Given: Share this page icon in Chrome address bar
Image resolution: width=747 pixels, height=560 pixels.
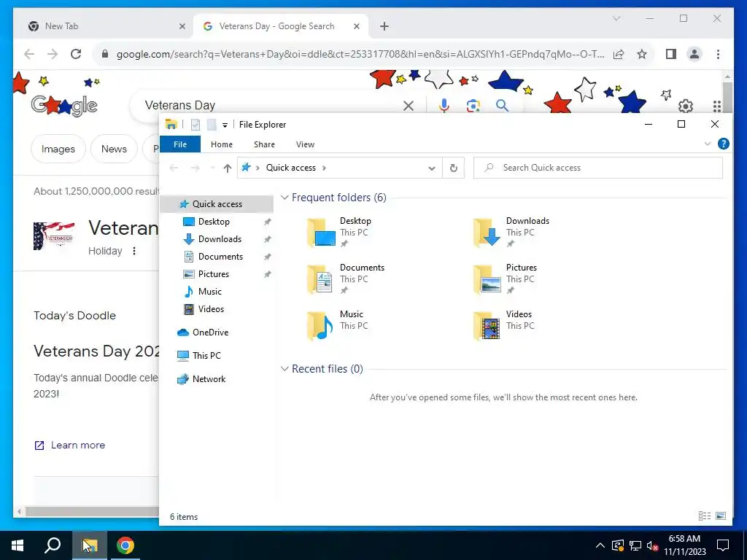Looking at the screenshot, I should point(619,54).
